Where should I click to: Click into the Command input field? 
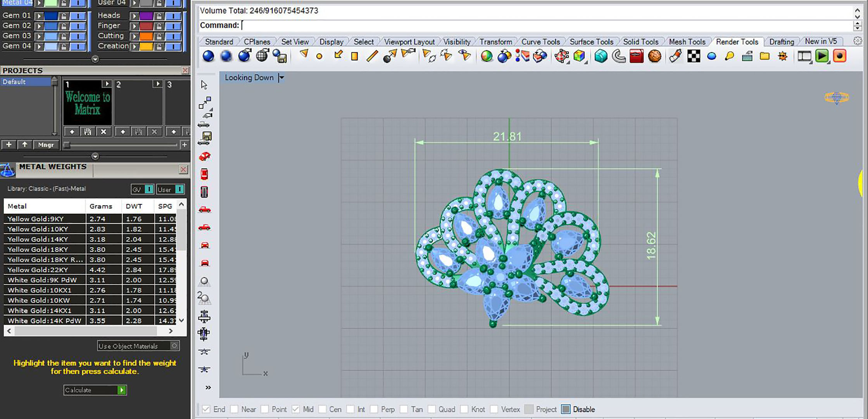[x=543, y=25]
